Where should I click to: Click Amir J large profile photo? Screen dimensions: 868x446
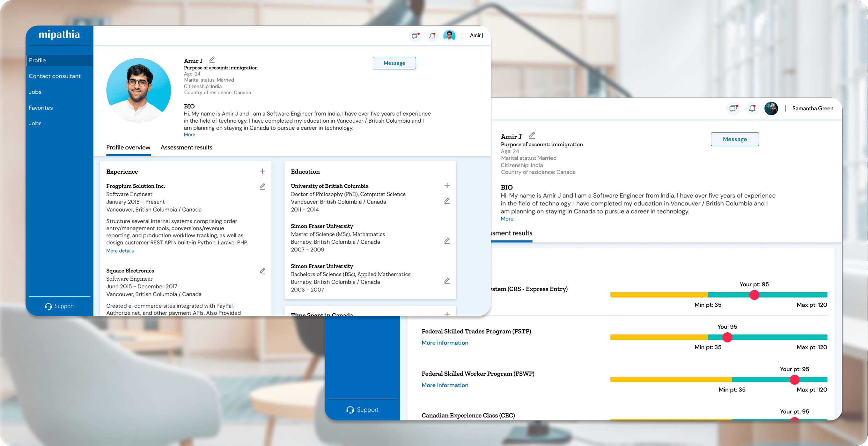[138, 90]
